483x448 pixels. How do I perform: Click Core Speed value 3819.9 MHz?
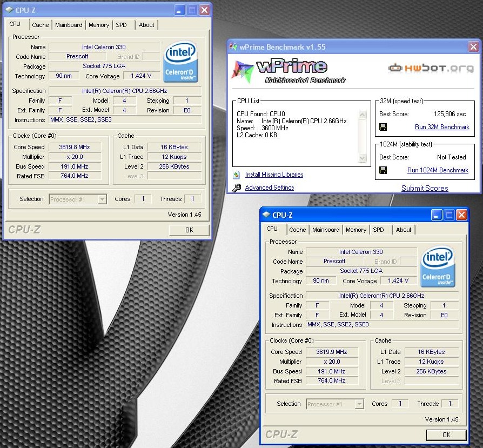(x=332, y=352)
